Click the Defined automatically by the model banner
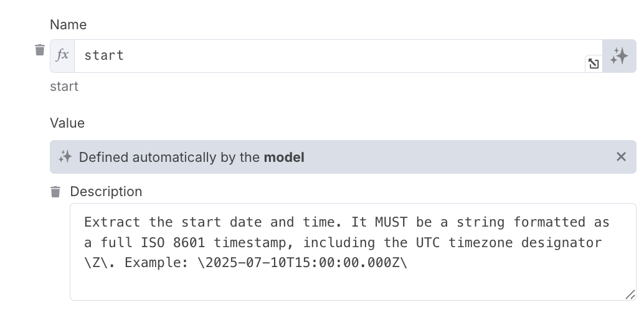Screen dimensions: 644x320 (x=343, y=157)
